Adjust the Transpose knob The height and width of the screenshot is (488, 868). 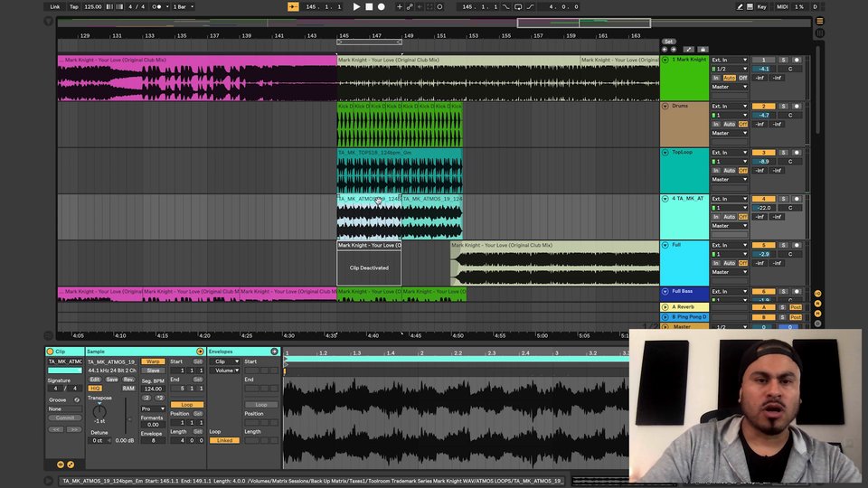coord(99,412)
